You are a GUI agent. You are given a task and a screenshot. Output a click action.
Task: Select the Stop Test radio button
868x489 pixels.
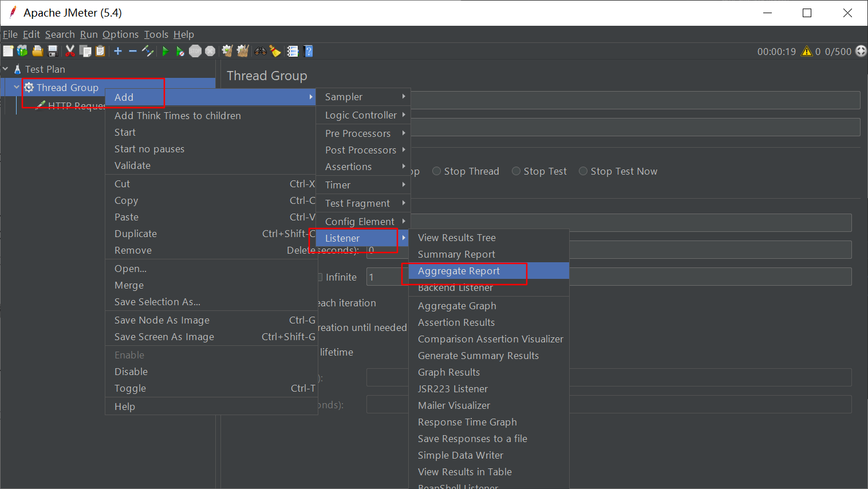point(516,171)
